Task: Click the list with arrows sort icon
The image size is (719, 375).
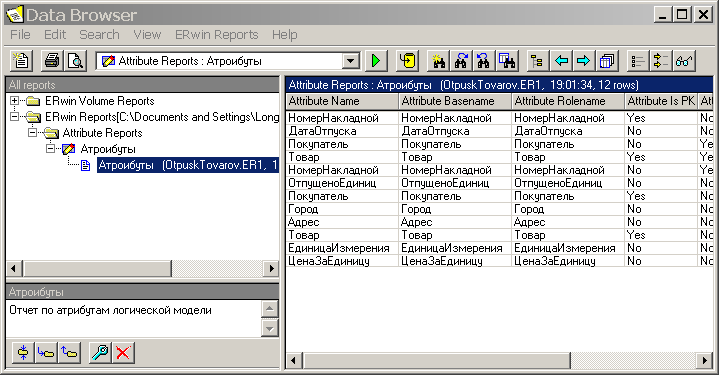Action: click(x=661, y=61)
